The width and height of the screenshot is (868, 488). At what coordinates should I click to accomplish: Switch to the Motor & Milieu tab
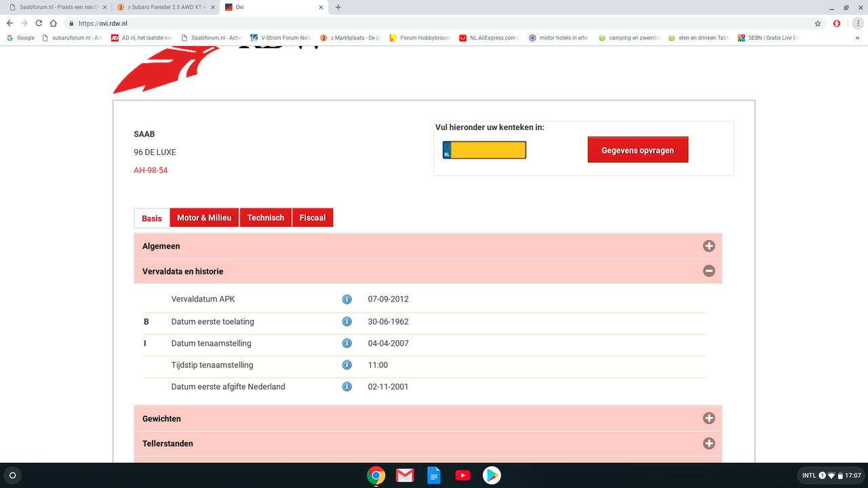(x=204, y=218)
